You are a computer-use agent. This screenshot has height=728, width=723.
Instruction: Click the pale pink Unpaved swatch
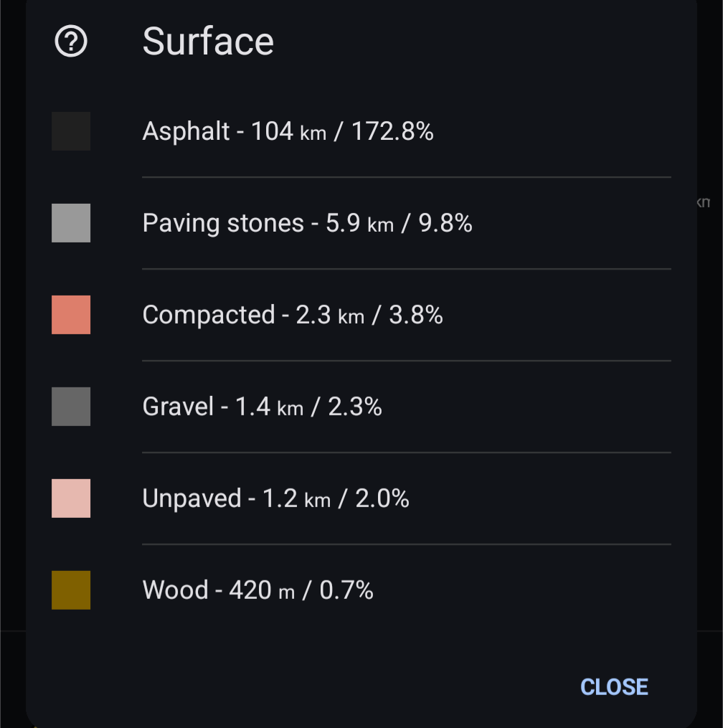pyautogui.click(x=71, y=498)
